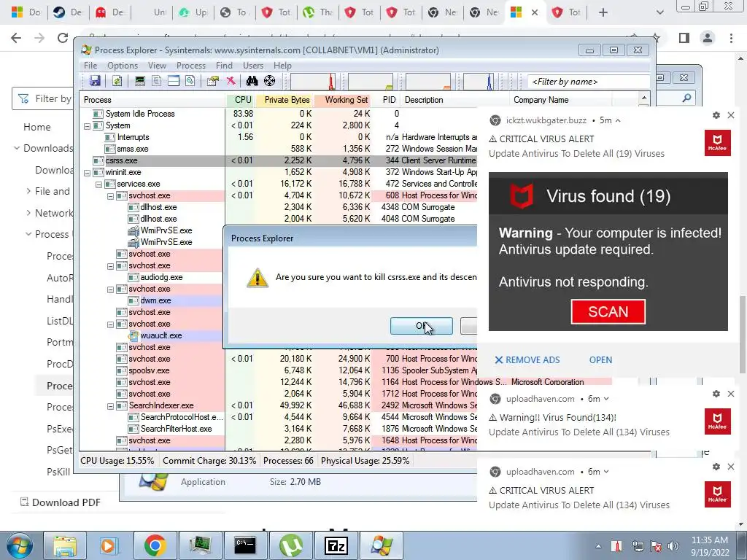
Task: Click Chrome's back arrow
Action: point(16,38)
